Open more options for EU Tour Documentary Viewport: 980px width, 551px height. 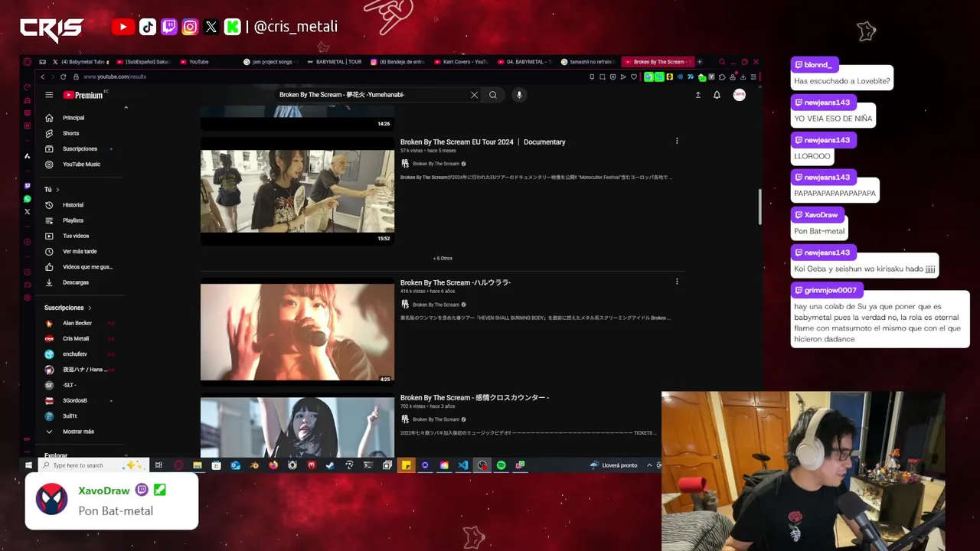[x=677, y=141]
